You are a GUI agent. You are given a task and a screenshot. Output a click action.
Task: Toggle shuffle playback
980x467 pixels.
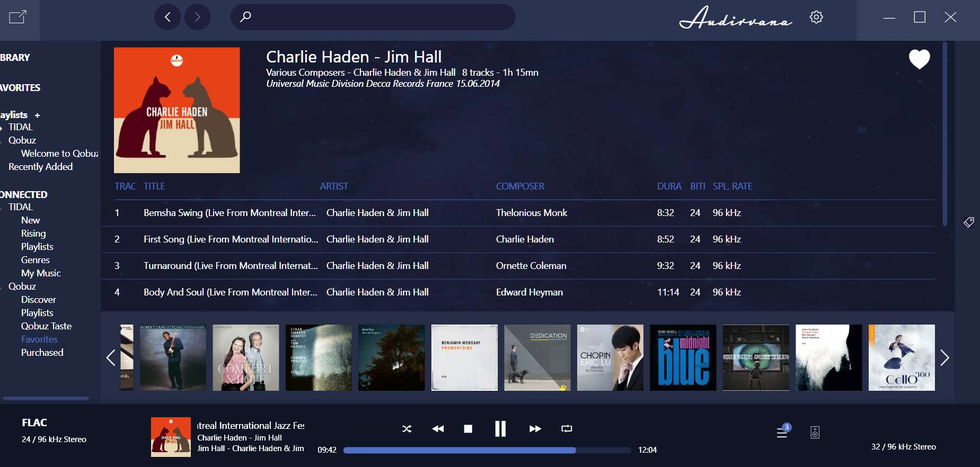pos(407,429)
